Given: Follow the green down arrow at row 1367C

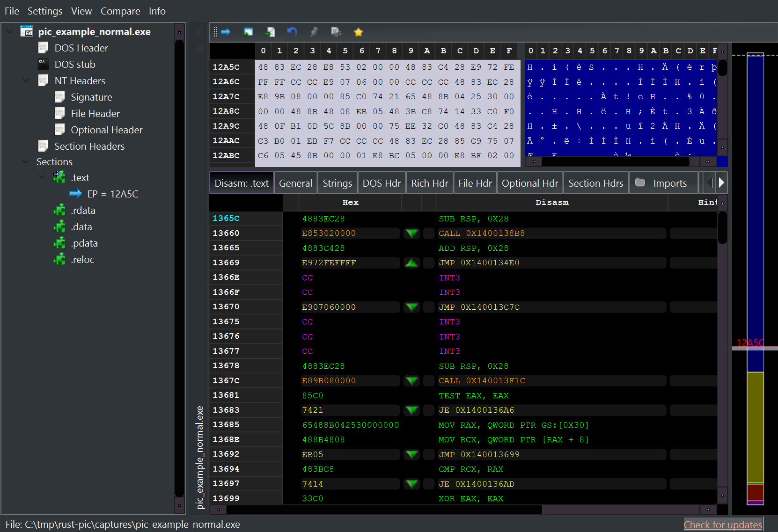Looking at the screenshot, I should click(x=412, y=380).
